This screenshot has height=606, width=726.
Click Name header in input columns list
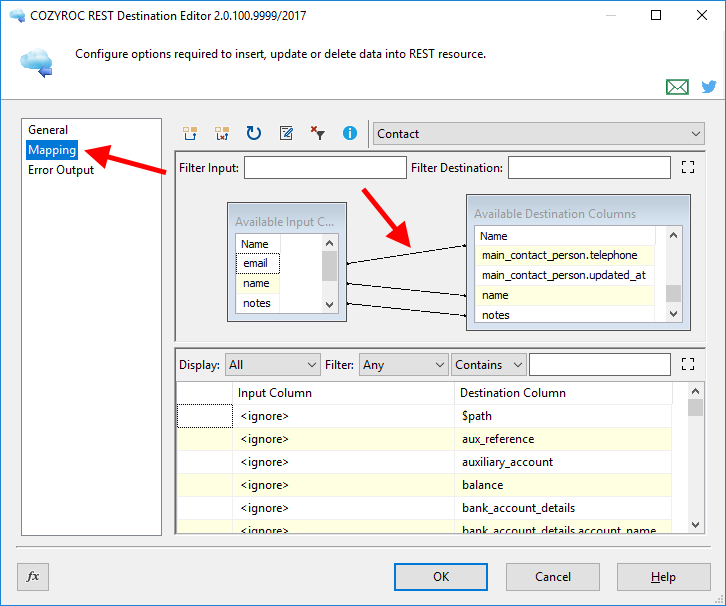pos(257,244)
